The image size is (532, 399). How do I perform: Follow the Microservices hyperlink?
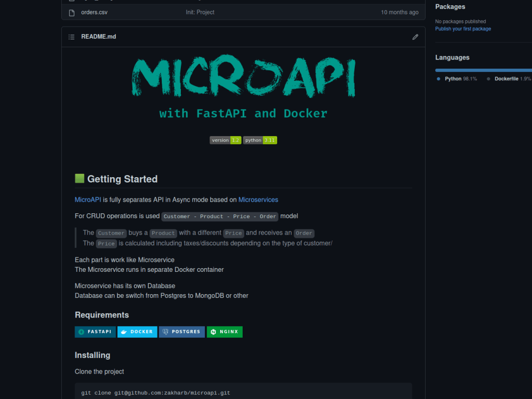(x=258, y=199)
